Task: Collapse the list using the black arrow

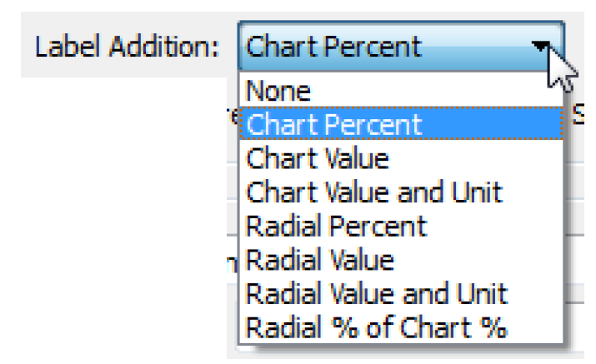Action: tap(542, 47)
